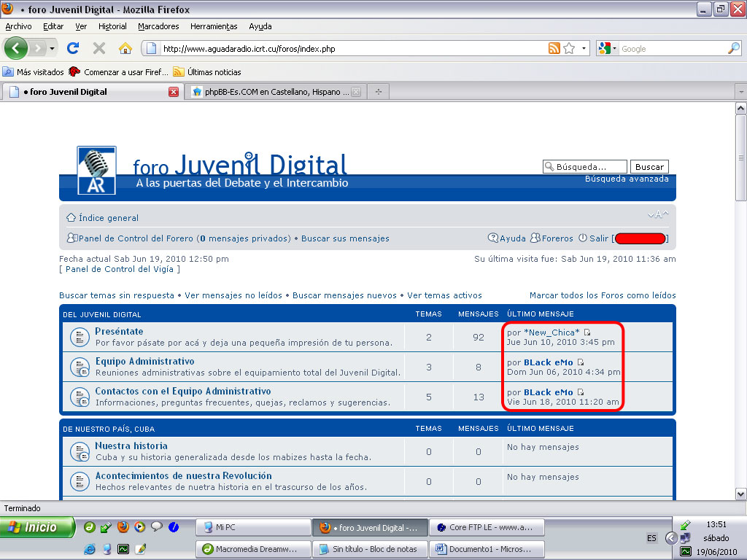Click the home icon in navigation toolbar
The height and width of the screenshot is (560, 747).
pyautogui.click(x=125, y=49)
